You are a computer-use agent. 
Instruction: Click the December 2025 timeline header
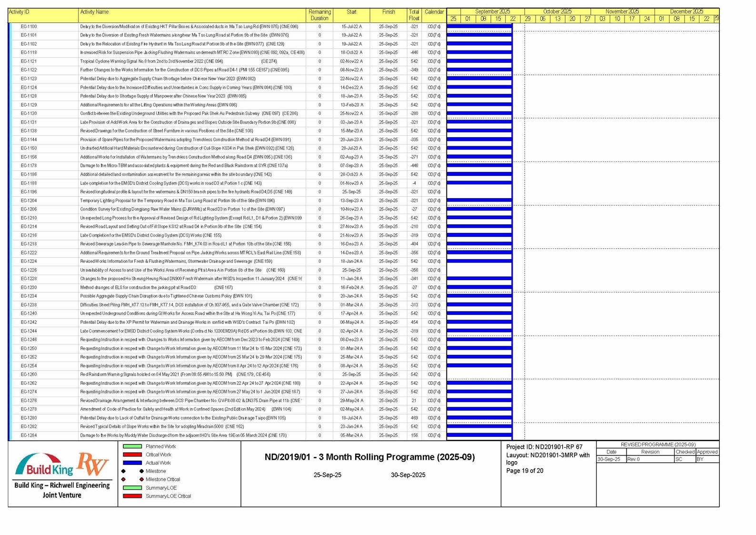pyautogui.click(x=686, y=11)
